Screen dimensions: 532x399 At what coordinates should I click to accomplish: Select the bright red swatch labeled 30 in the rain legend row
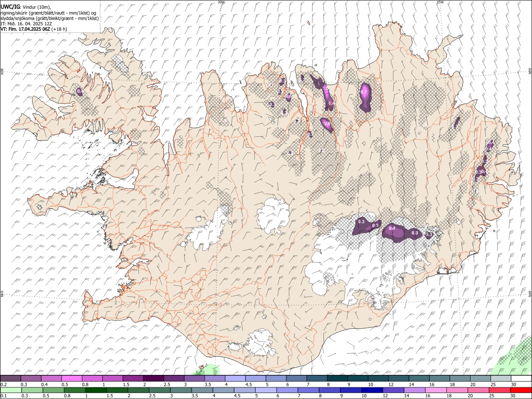(x=521, y=390)
